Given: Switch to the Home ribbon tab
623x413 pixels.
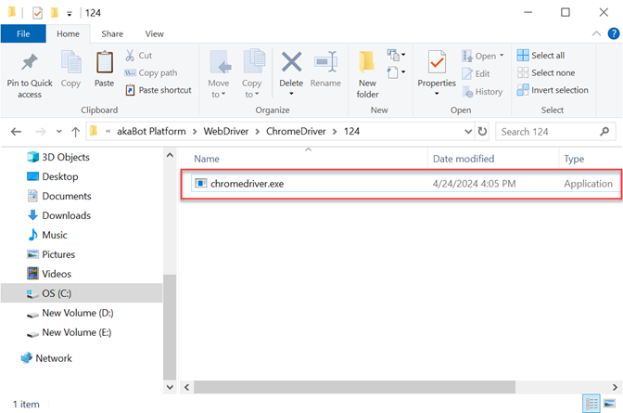Looking at the screenshot, I should [68, 34].
